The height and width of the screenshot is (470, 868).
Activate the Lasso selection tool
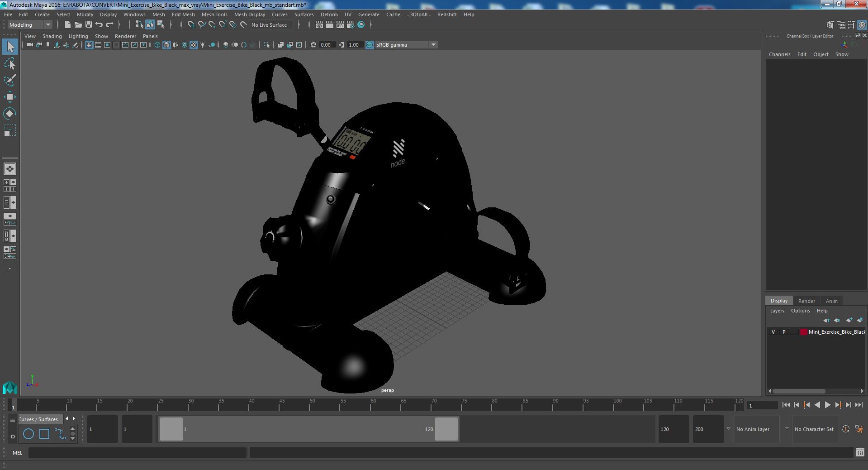tap(10, 64)
